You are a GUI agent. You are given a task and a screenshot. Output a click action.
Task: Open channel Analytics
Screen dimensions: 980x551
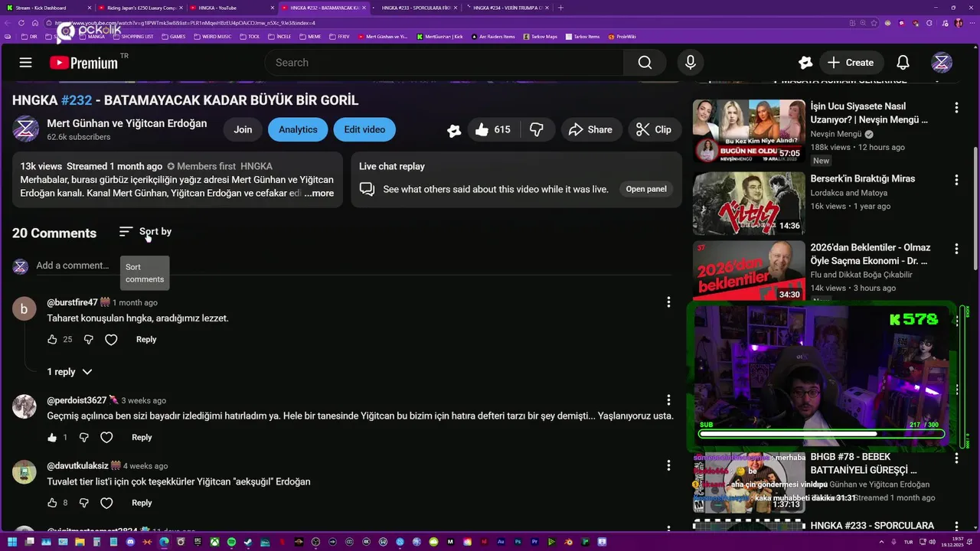point(298,129)
